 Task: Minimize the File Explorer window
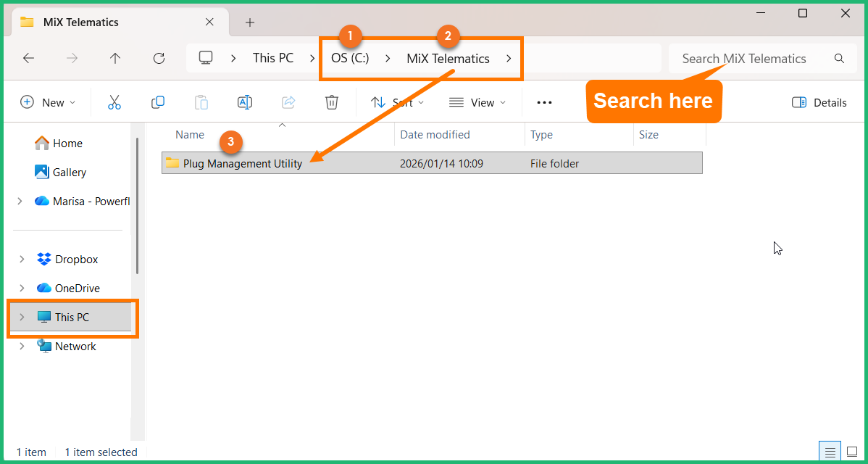[760, 13]
